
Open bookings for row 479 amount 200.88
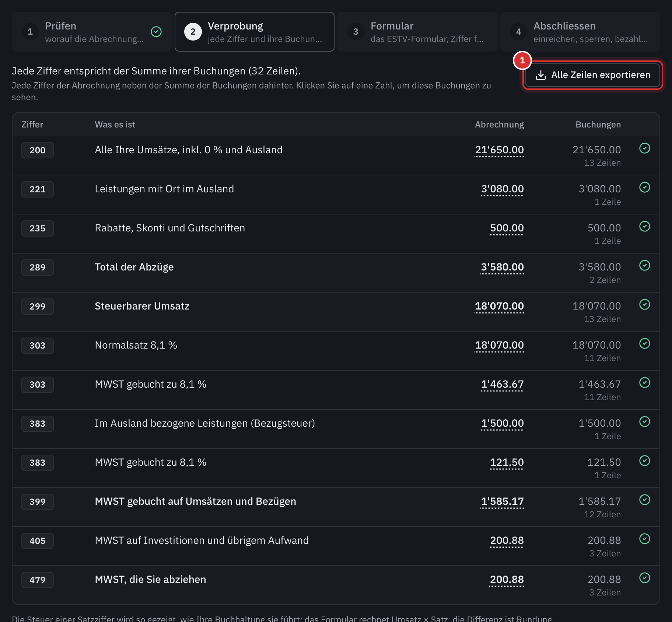pyautogui.click(x=507, y=580)
